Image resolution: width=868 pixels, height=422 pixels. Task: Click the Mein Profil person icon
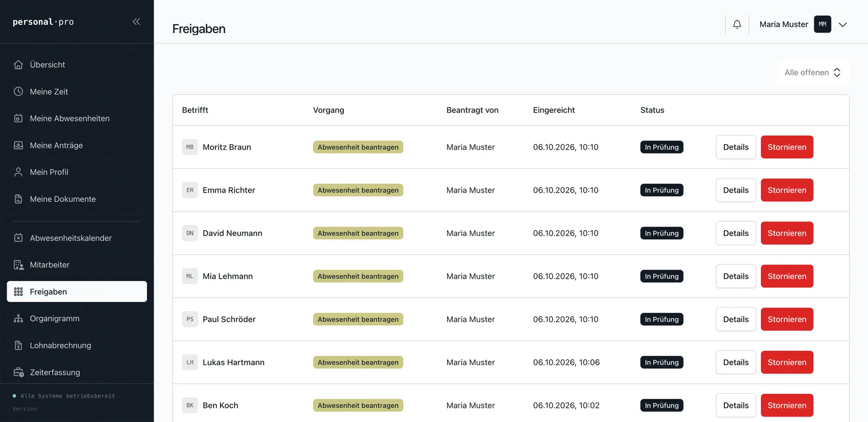[18, 172]
